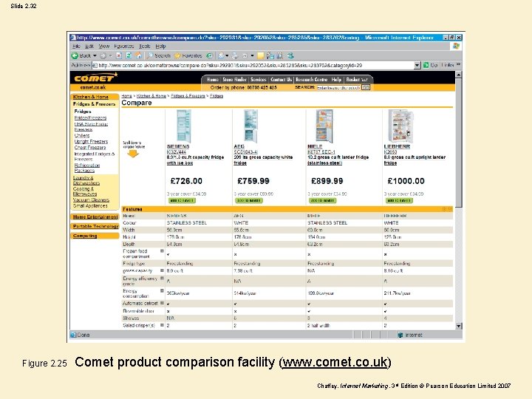Open the Help menu
This screenshot has width=532, height=399.
pos(160,46)
